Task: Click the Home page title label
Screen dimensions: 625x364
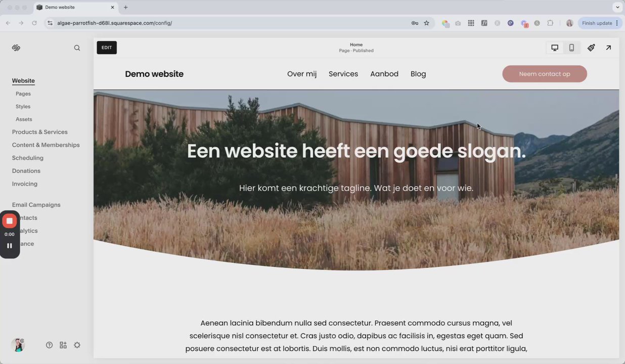Action: click(x=356, y=44)
